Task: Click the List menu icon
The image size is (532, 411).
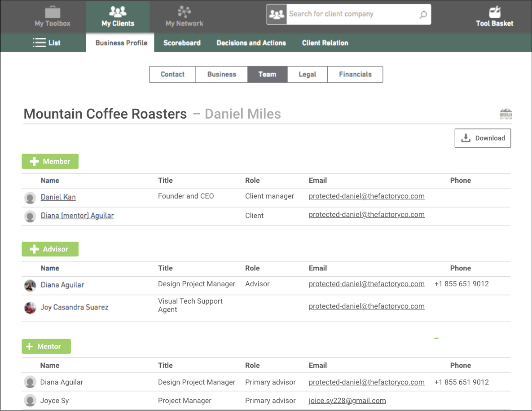Action: click(39, 43)
